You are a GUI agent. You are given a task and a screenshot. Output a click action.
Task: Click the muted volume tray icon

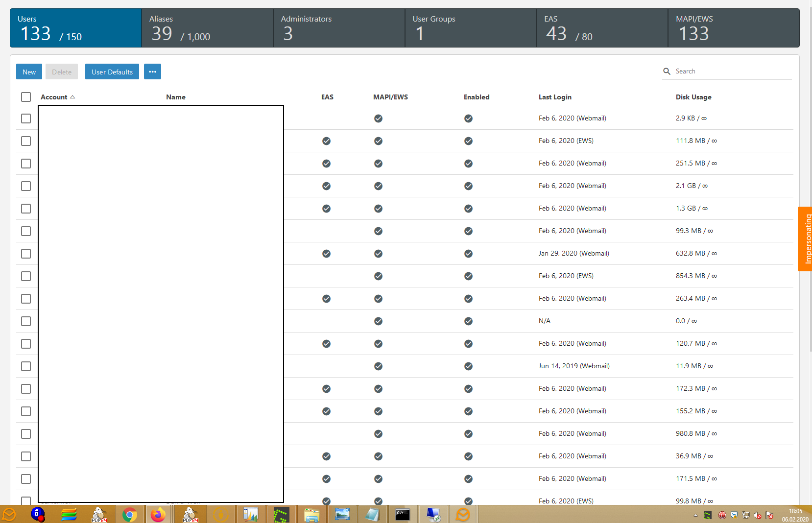pyautogui.click(x=758, y=515)
